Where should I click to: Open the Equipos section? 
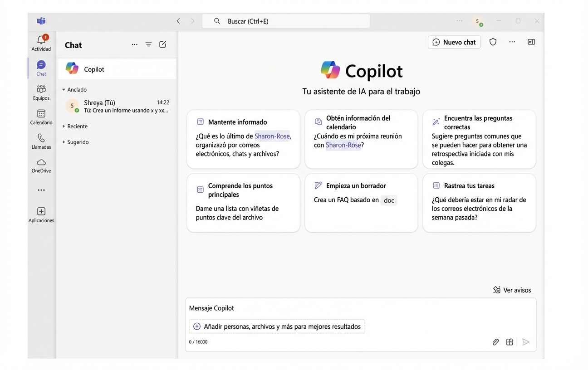click(41, 92)
